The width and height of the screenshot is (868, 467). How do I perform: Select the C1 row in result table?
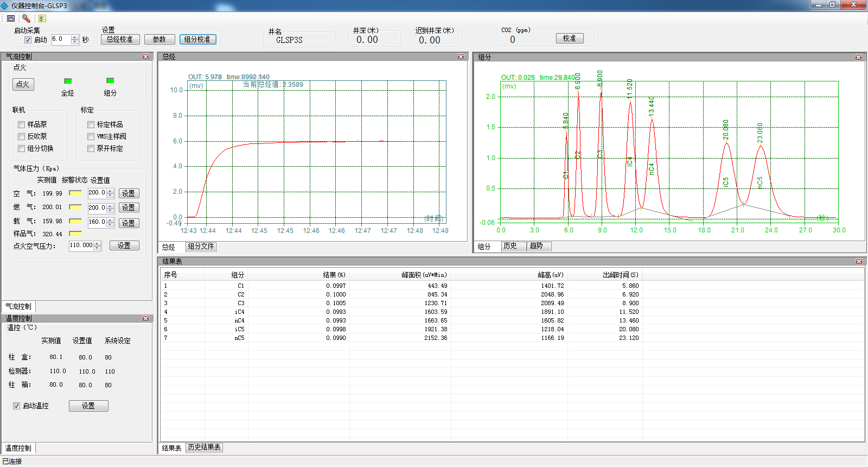pyautogui.click(x=512, y=286)
